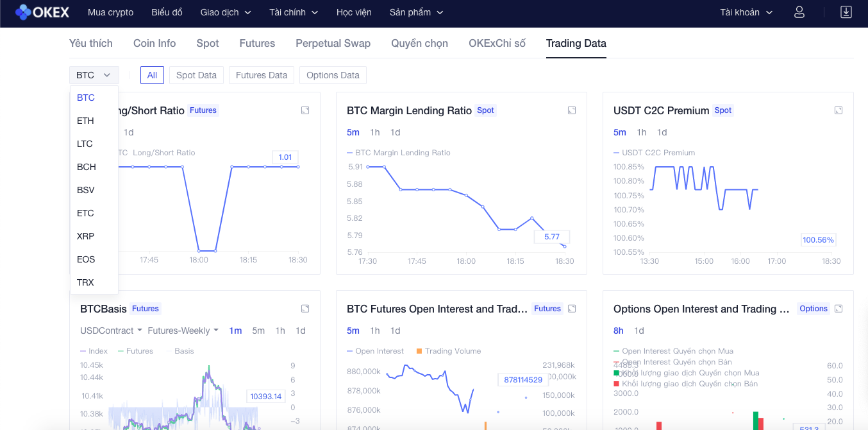
Task: Expand the BTCBasis chart fullscreen
Action: (x=305, y=309)
